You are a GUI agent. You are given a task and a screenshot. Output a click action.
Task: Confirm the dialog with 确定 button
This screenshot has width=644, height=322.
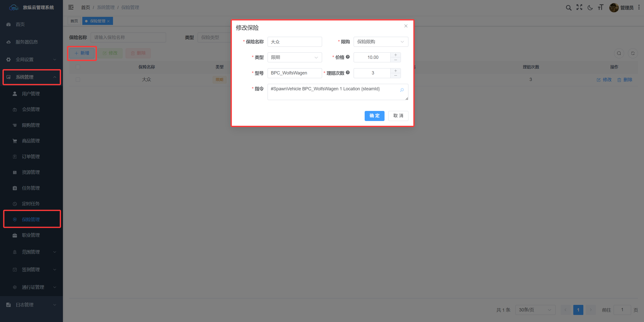[x=374, y=116]
